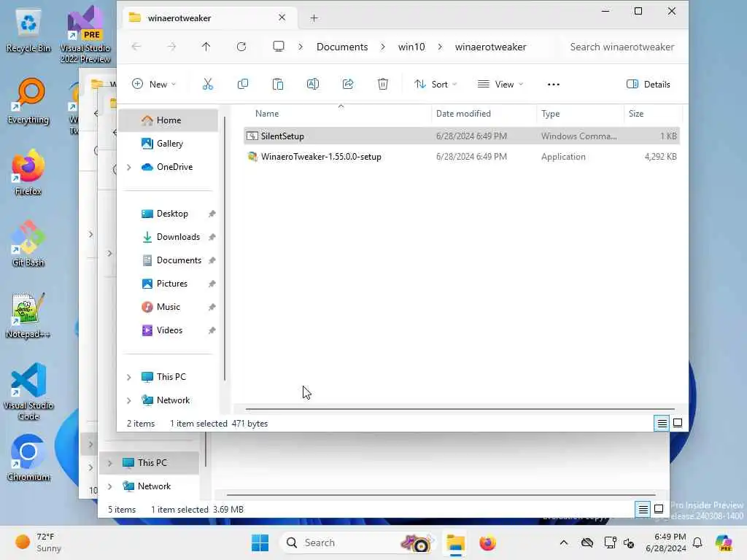Screen dimensions: 747x560
Task: Select the SilentSetup file
Action: (461, 136)
